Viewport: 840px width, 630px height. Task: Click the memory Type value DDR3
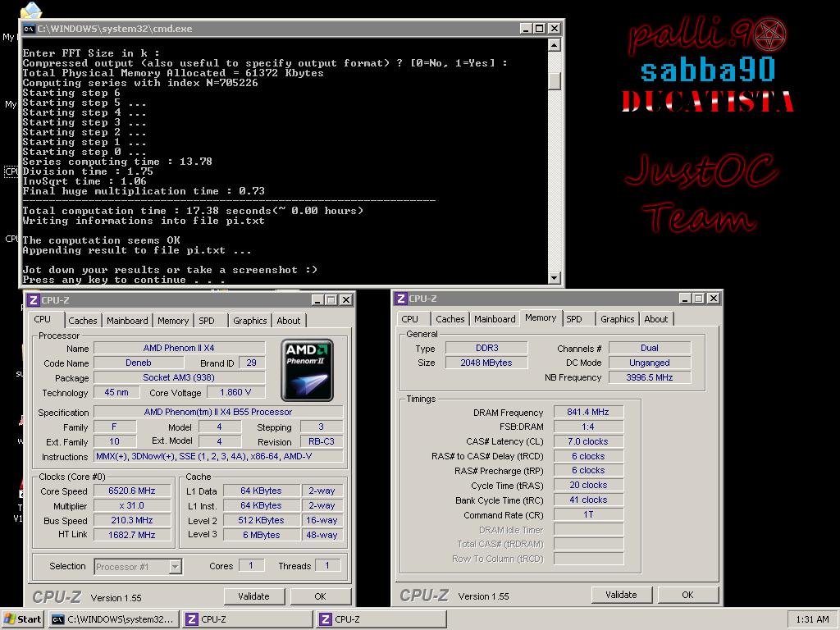(x=487, y=348)
